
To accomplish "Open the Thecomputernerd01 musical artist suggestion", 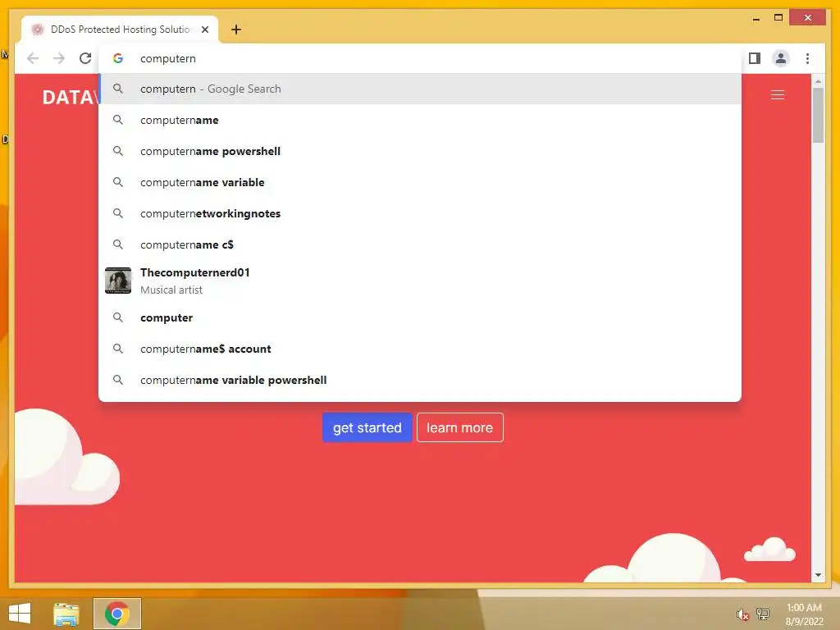I will pos(420,281).
